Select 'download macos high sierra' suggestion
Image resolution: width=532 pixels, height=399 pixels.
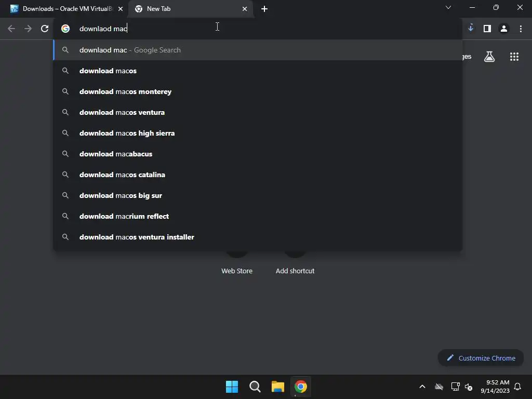[258, 133]
